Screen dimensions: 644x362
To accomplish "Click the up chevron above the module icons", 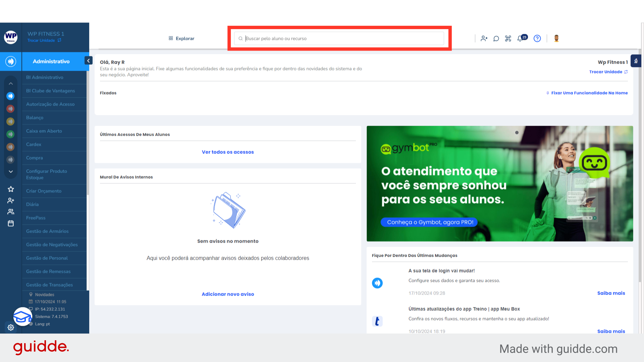I will click(10, 83).
